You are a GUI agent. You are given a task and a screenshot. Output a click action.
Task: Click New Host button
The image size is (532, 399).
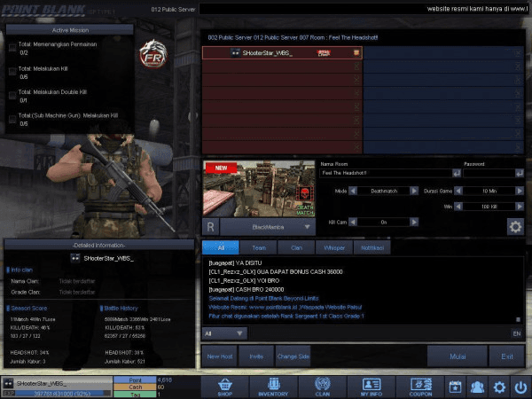pos(220,356)
